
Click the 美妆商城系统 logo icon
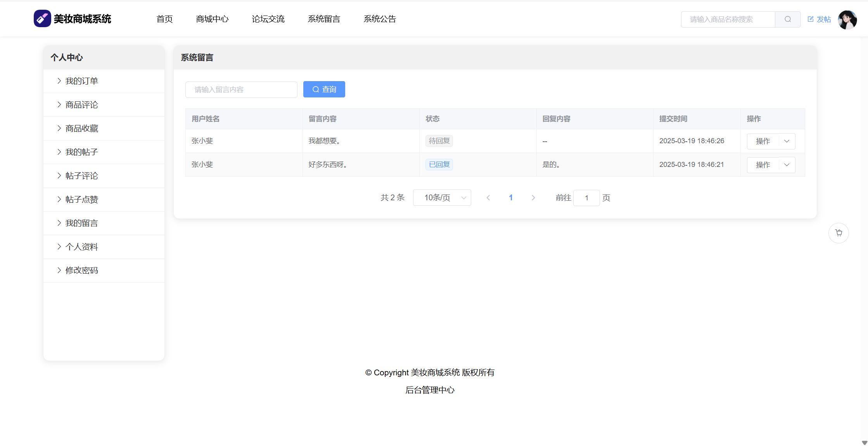tap(42, 19)
